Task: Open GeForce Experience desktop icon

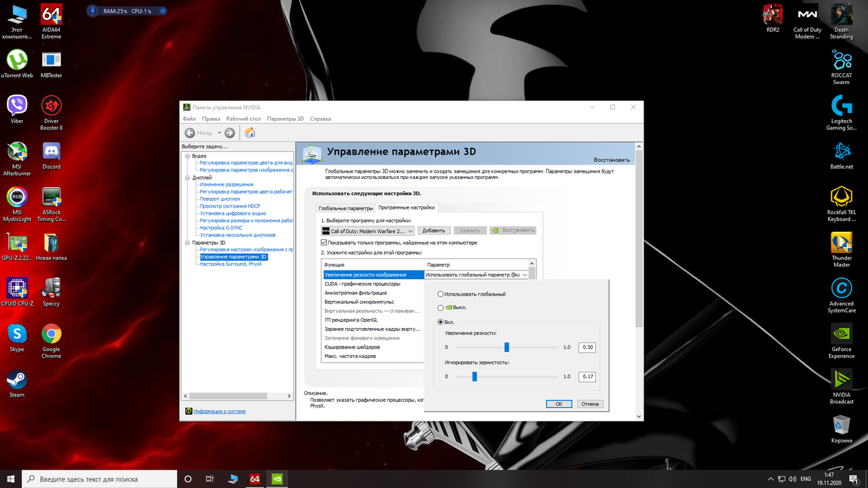Action: point(842,340)
